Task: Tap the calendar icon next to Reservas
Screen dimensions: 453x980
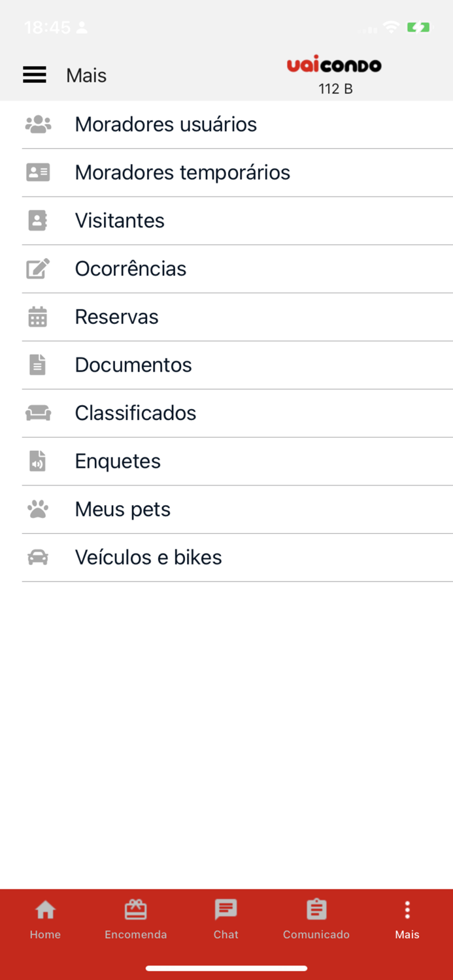Action: 37,316
